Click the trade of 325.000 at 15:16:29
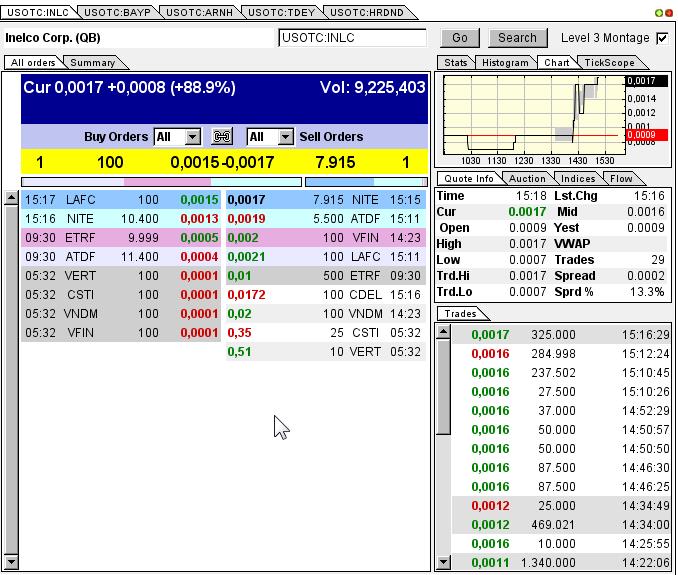The width and height of the screenshot is (678, 575). [561, 335]
